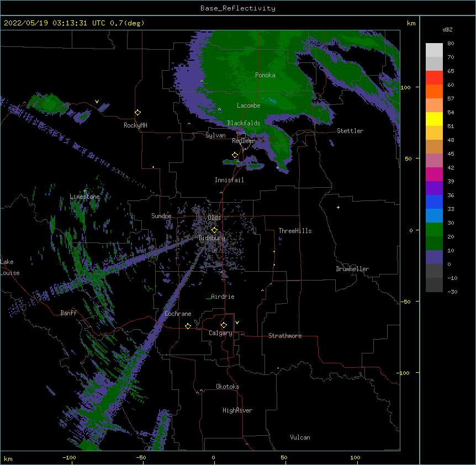Pick the red 65 dBZ legend swatch
476x465 pixels.
434,78
